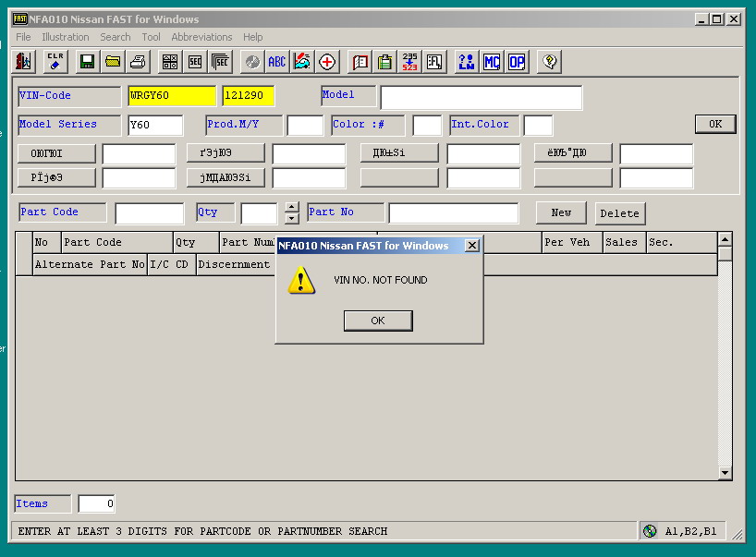756x557 pixels.
Task: Click the Qty input field
Action: (x=259, y=213)
